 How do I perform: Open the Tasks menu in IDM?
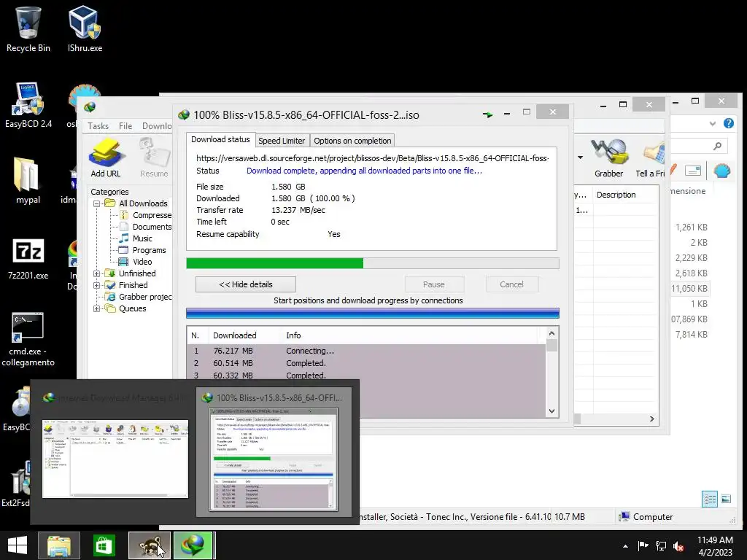click(98, 126)
